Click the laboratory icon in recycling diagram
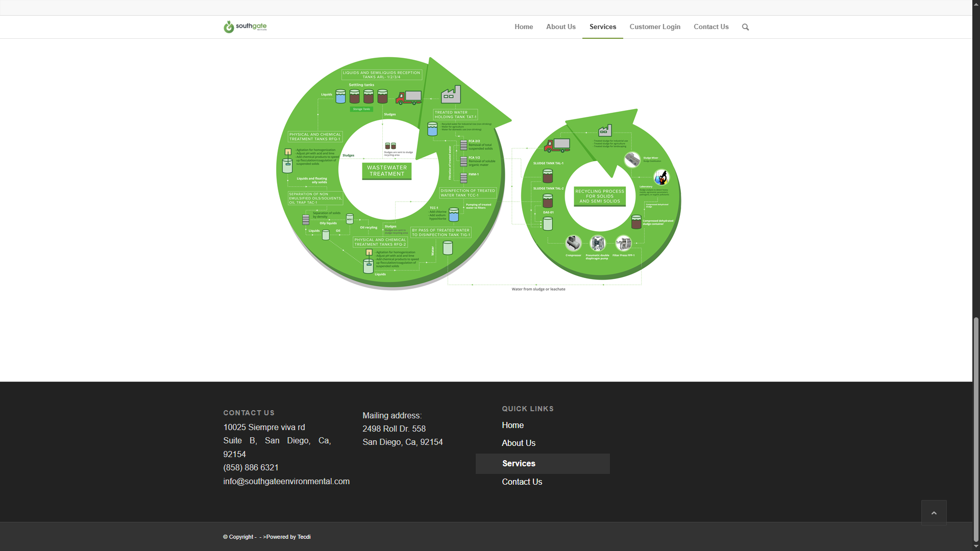The height and width of the screenshot is (551, 980). click(x=661, y=177)
